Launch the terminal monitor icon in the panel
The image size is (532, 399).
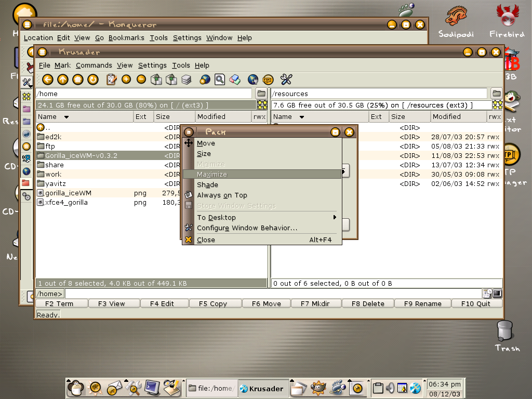(x=152, y=388)
